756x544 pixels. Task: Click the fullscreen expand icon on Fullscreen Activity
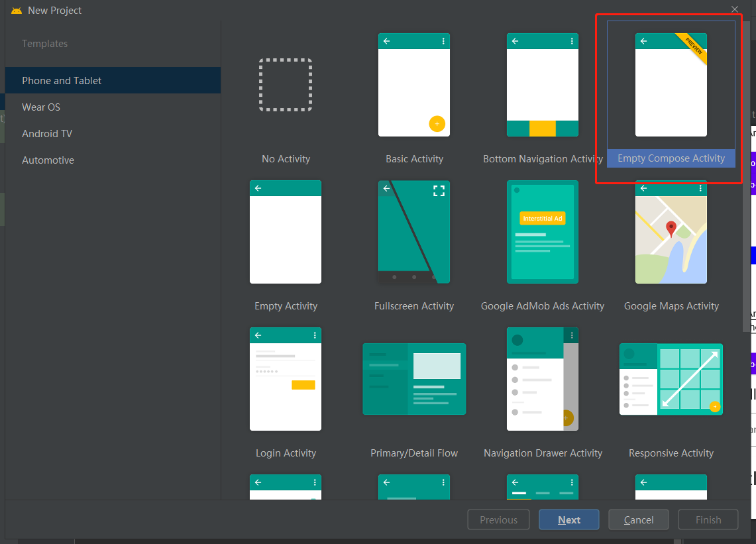439,191
